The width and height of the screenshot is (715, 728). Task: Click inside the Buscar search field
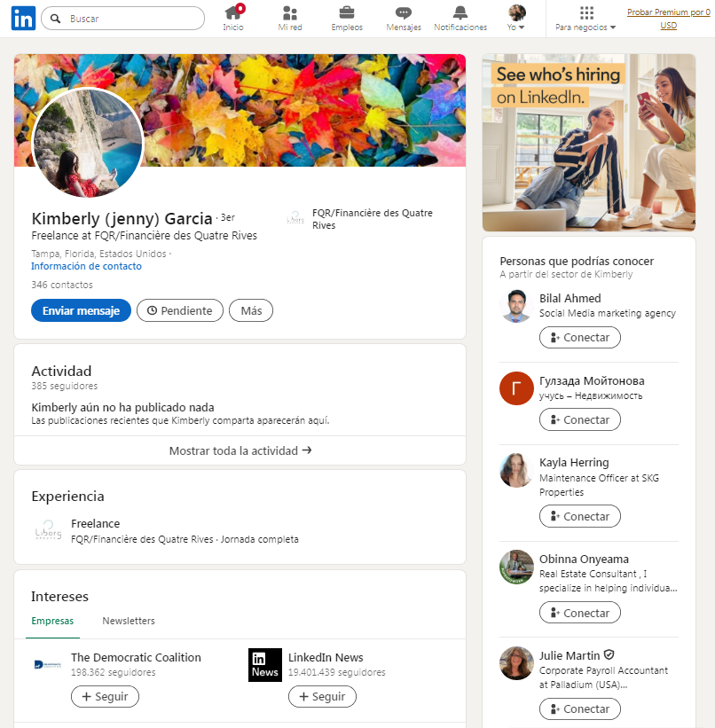point(122,19)
